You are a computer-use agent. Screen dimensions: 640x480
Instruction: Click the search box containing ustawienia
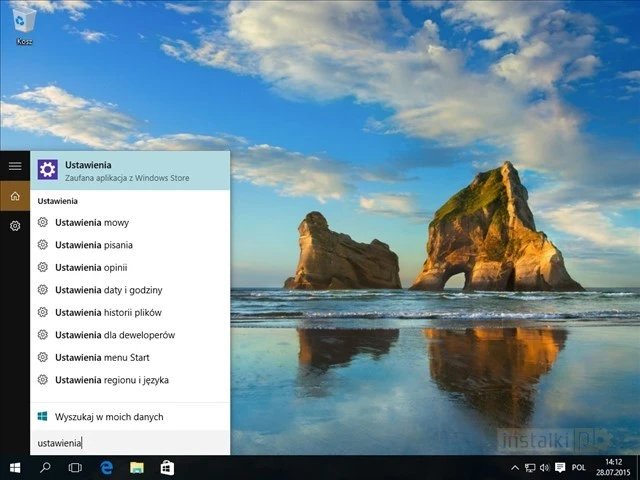[130, 443]
